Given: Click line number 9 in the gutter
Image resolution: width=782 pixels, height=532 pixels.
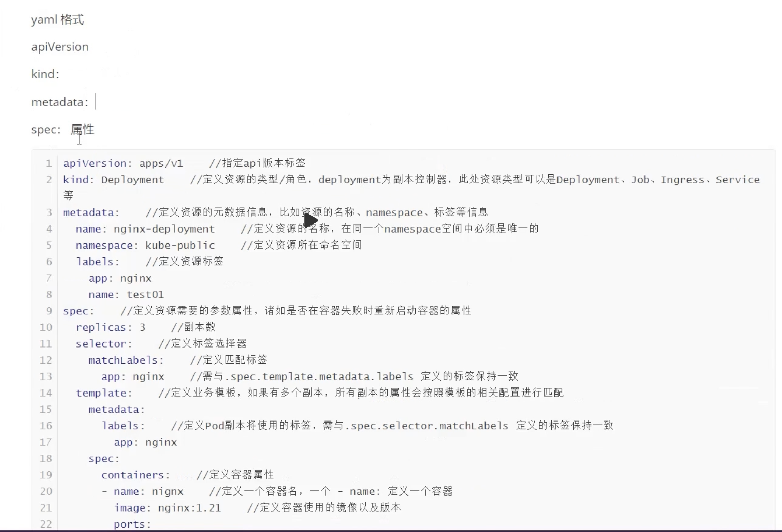Looking at the screenshot, I should 49,311.
